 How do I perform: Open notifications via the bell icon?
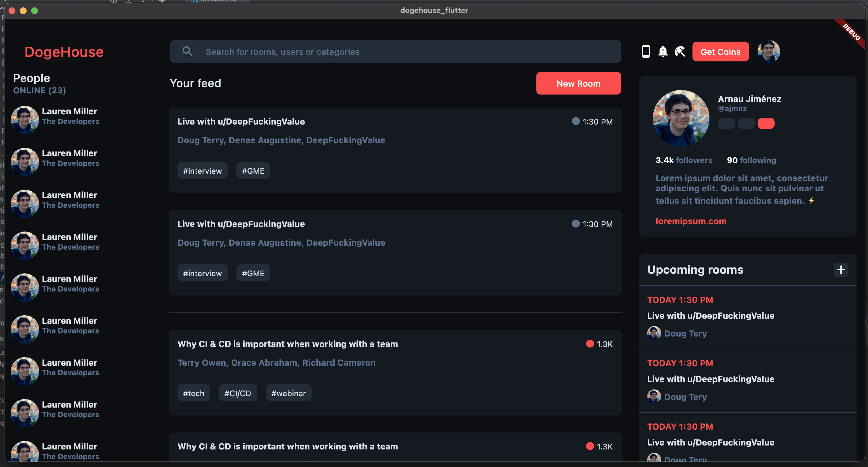coord(662,52)
